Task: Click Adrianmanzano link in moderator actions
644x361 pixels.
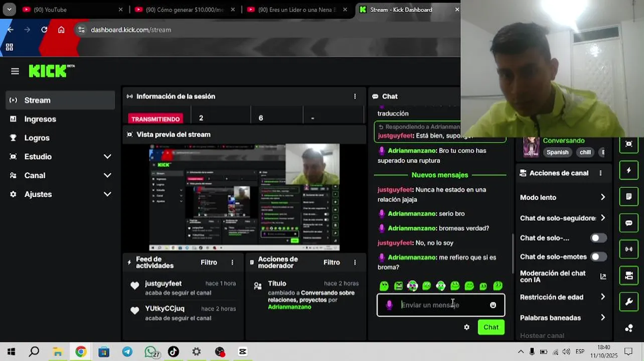Action: click(x=289, y=307)
